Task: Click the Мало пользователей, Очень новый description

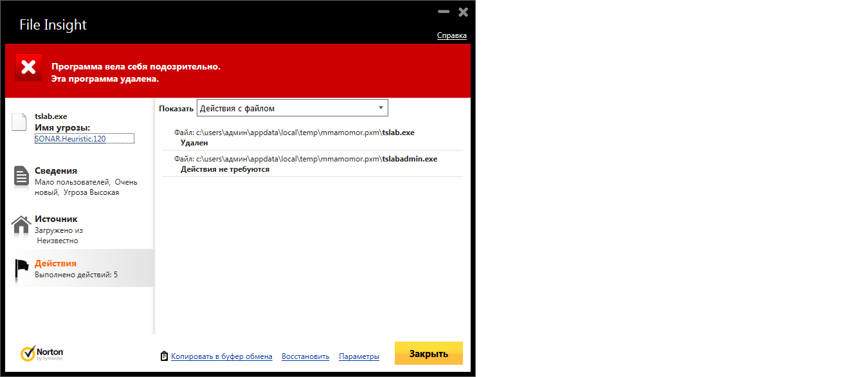Action: click(x=86, y=187)
